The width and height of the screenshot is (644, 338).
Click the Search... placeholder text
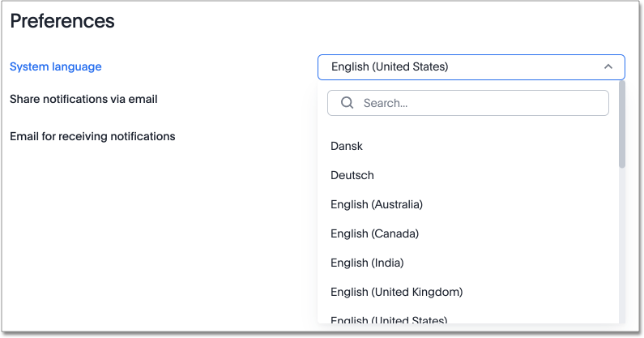pyautogui.click(x=386, y=103)
